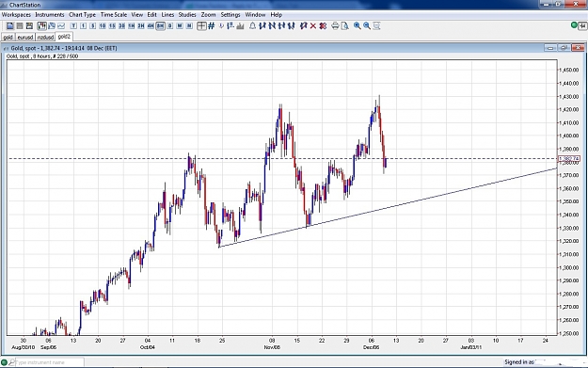Click the reset zoom icon
The height and width of the screenshot is (368, 588).
[376, 26]
